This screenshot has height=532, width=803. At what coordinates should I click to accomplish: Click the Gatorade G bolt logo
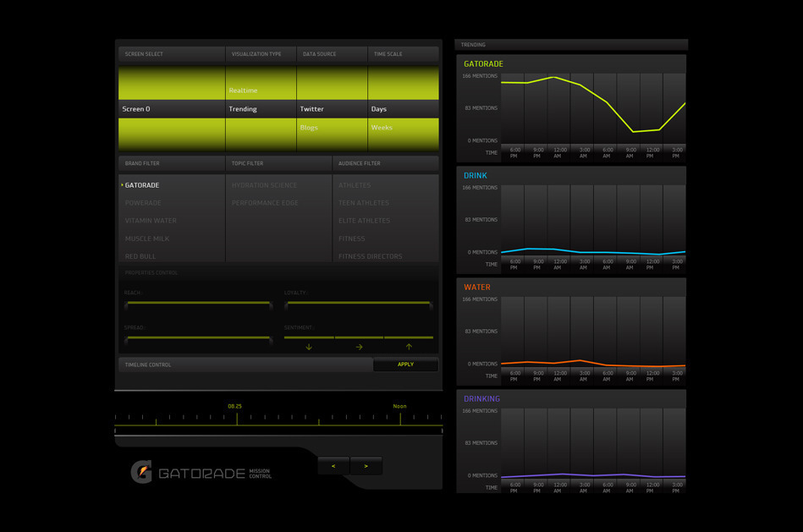pos(141,472)
